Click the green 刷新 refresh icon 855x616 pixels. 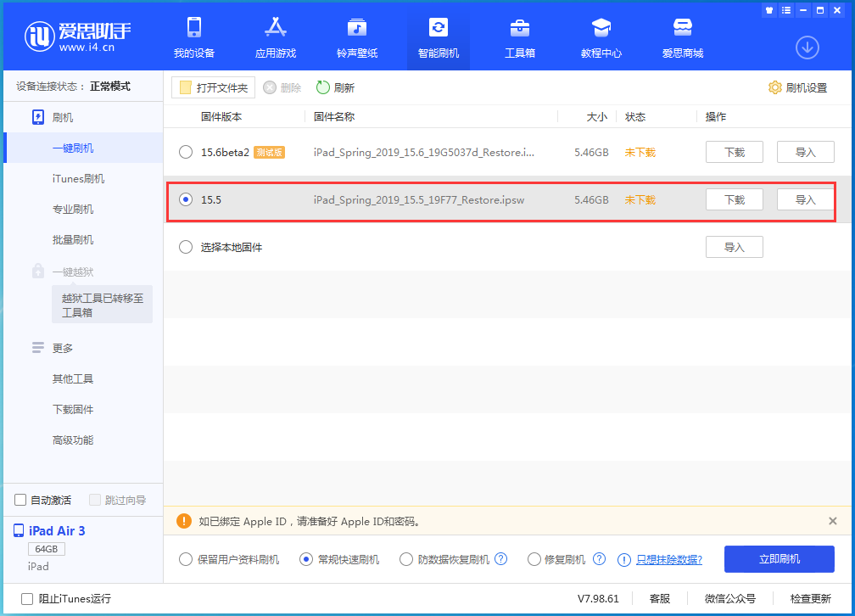coord(323,87)
